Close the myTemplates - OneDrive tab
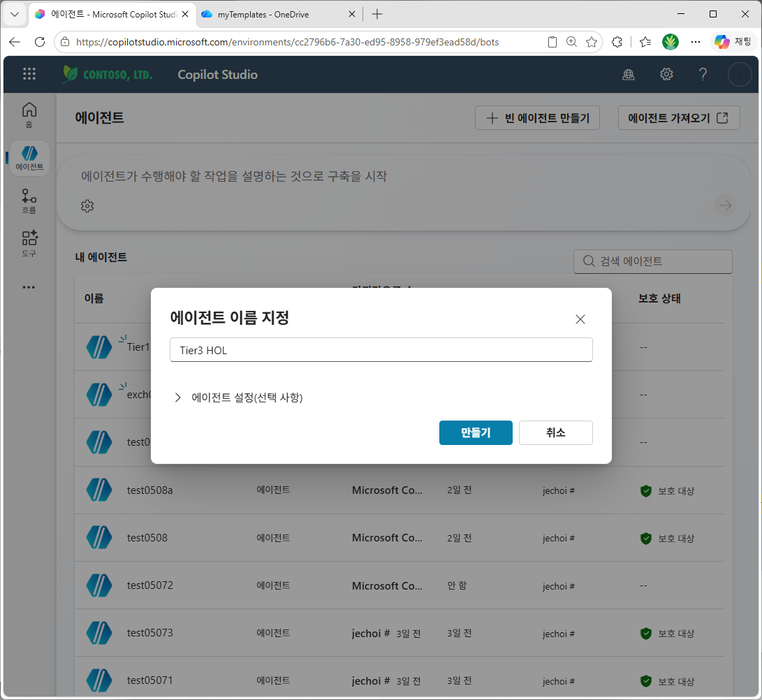 click(x=352, y=14)
